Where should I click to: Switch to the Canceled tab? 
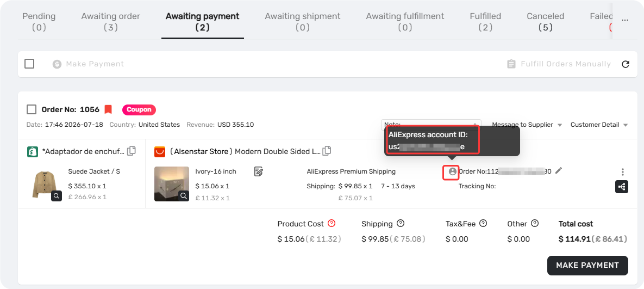[x=546, y=22]
